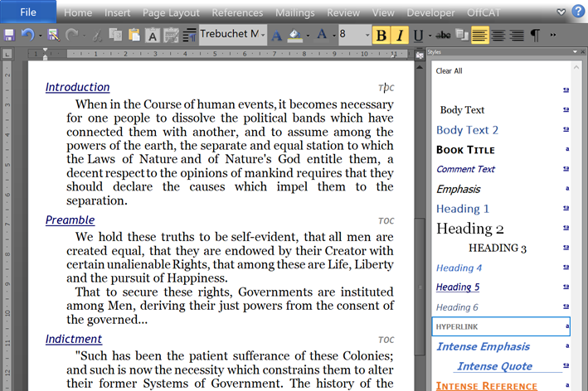Click the Paste Special clipboard icon

pyautogui.click(x=171, y=36)
